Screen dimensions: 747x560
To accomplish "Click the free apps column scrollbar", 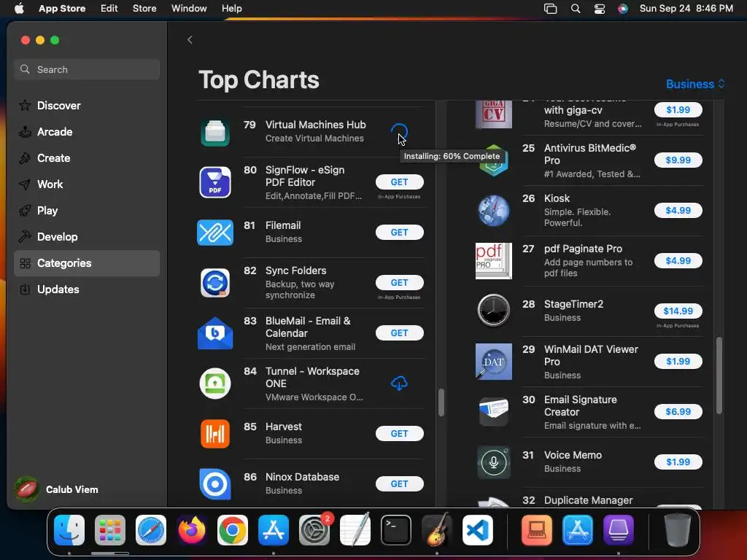I will coord(441,402).
